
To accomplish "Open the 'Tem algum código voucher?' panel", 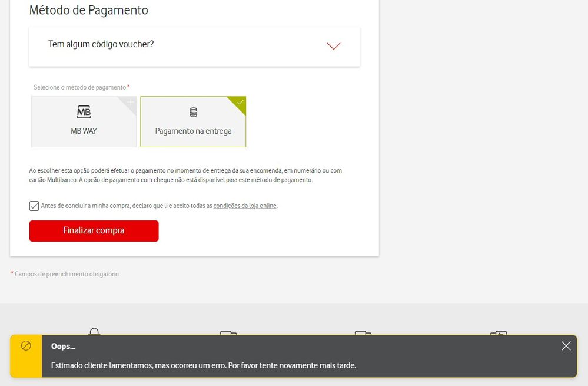I will click(101, 44).
